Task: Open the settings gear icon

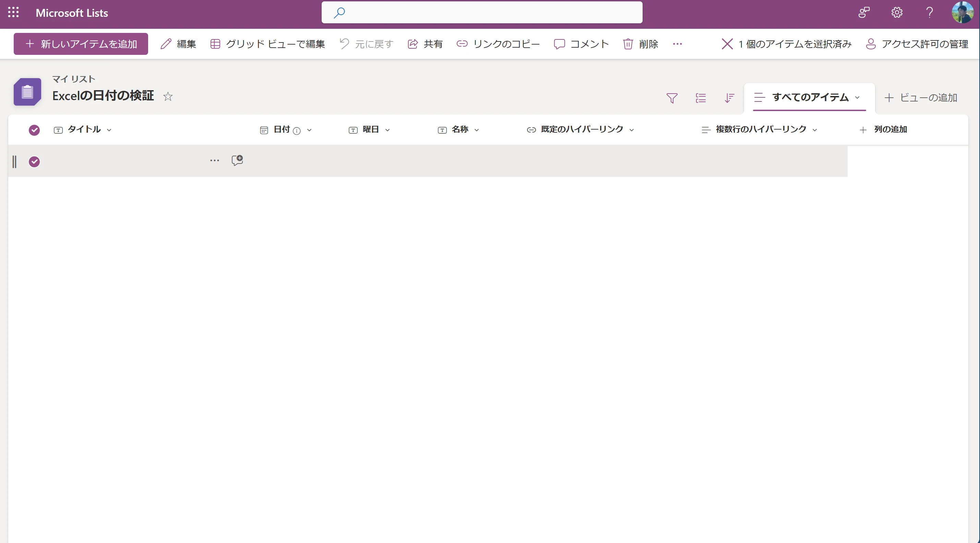Action: (x=897, y=13)
